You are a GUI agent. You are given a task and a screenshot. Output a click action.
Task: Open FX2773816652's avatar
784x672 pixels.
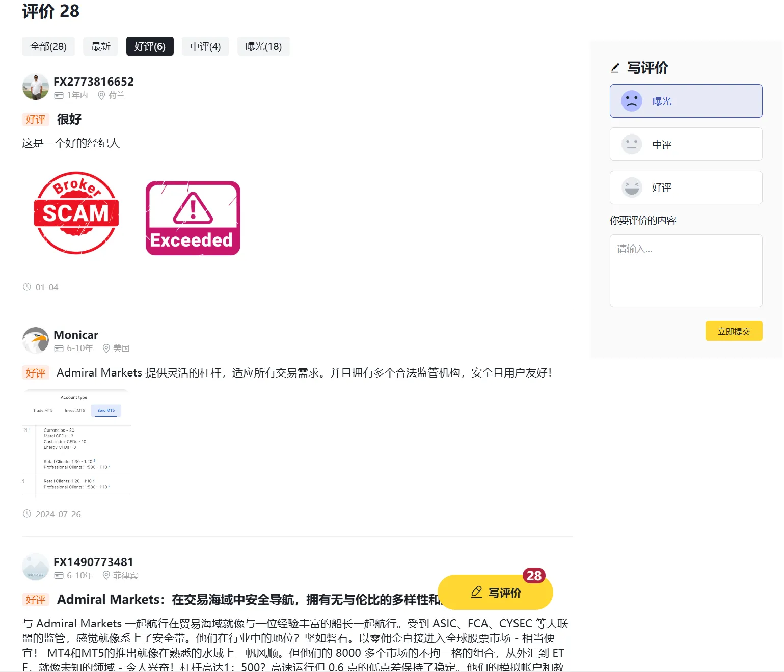coord(36,87)
